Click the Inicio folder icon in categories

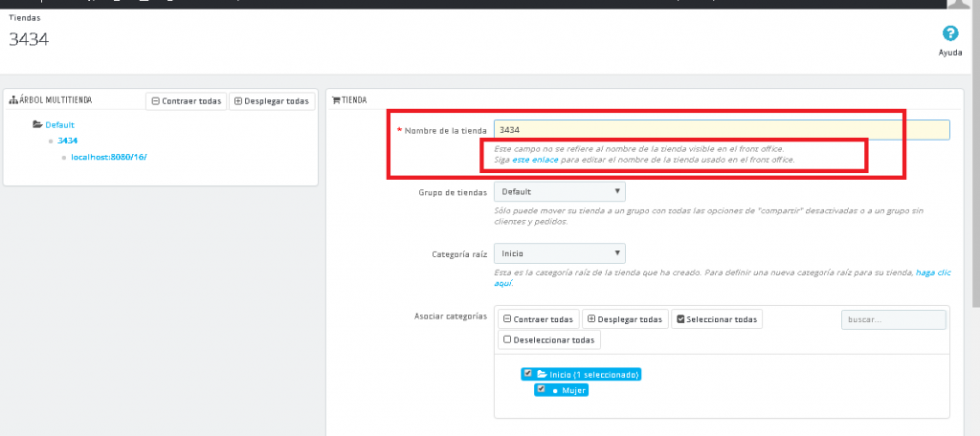541,374
